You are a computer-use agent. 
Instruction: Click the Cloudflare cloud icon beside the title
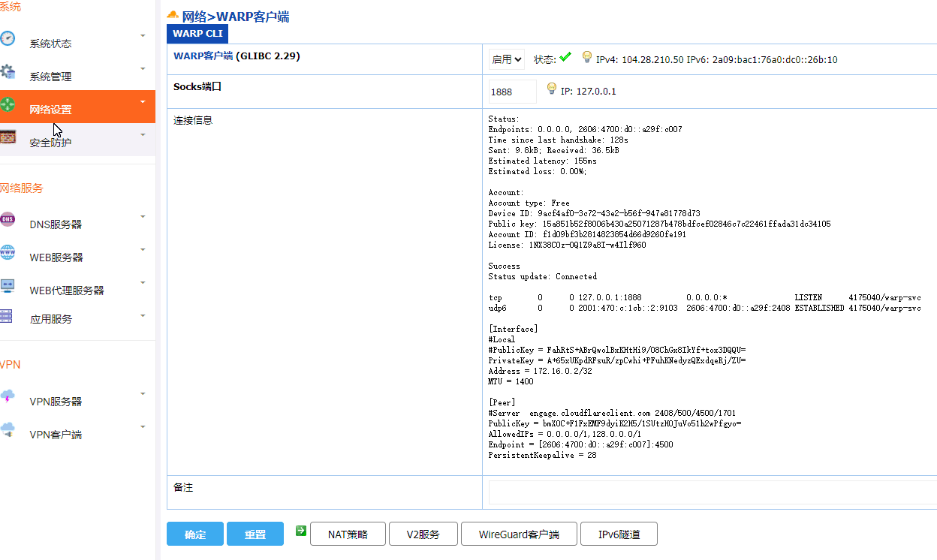tap(173, 15)
